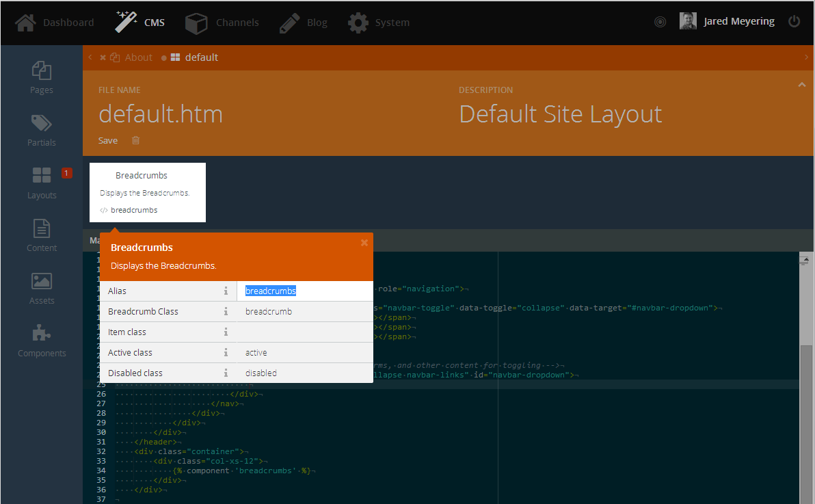Click the tabs scroll right chevron
The width and height of the screenshot is (815, 504).
806,57
